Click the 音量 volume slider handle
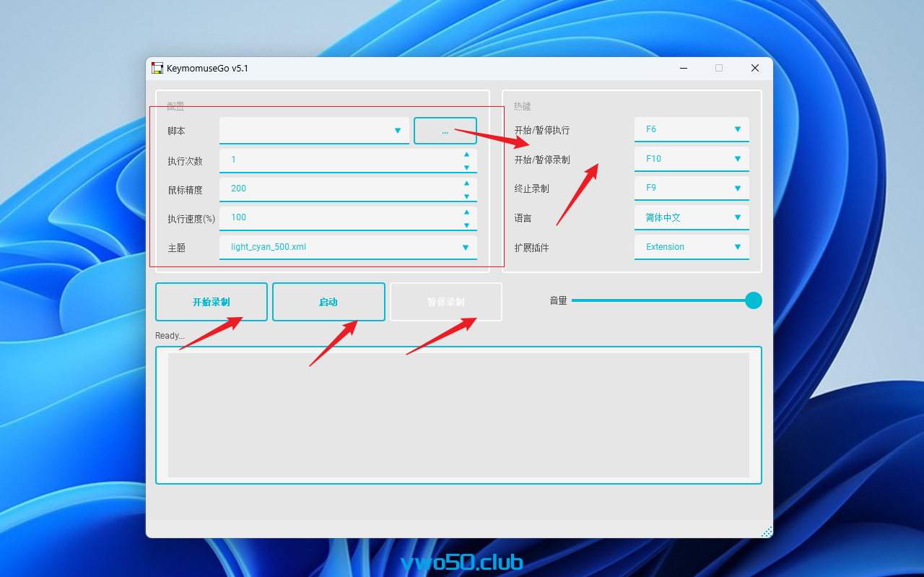The height and width of the screenshot is (577, 924). (x=754, y=300)
